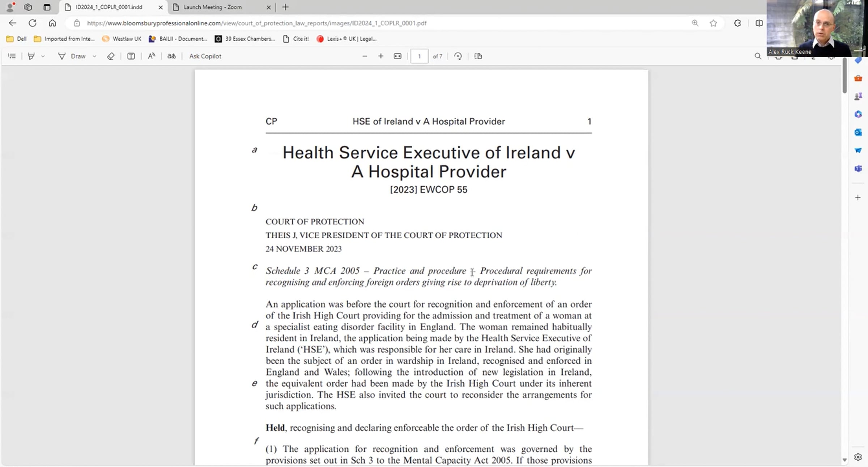
Task: Click the zoom in plus button
Action: [x=380, y=56]
